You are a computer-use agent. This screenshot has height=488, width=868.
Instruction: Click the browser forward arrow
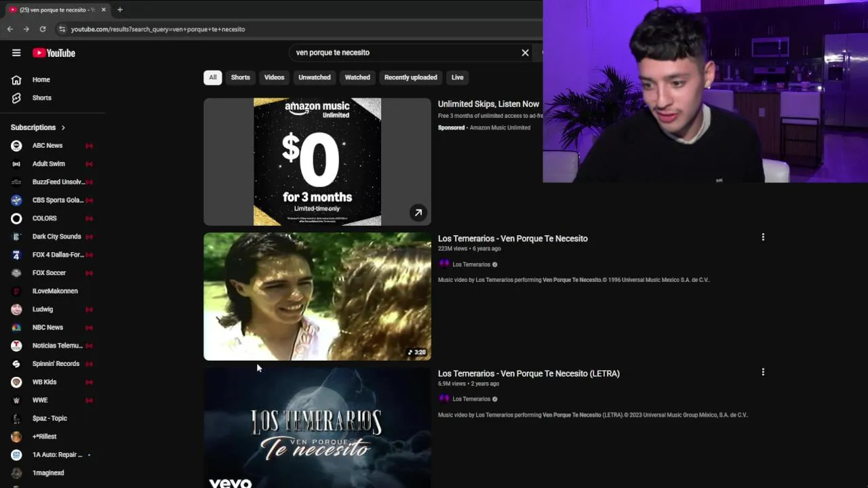26,29
